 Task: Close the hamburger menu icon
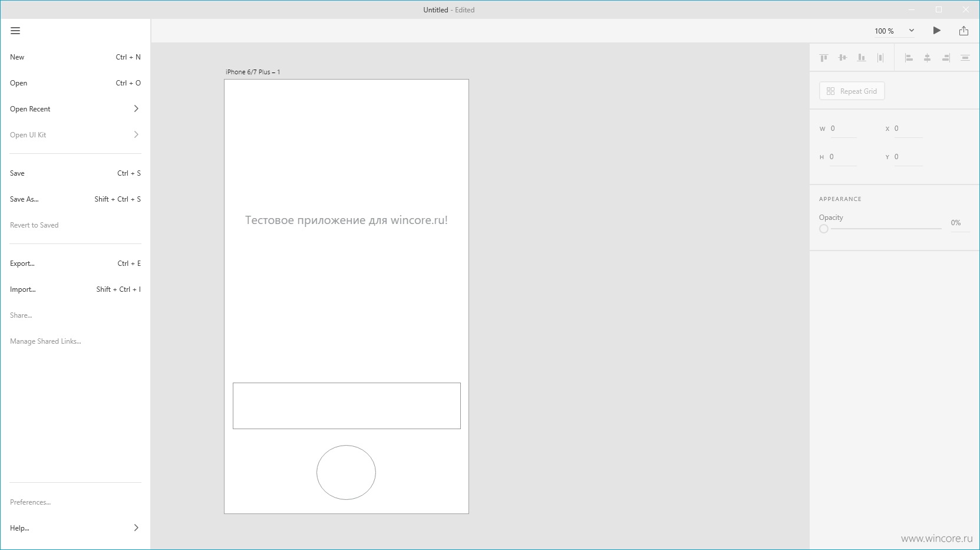[15, 31]
